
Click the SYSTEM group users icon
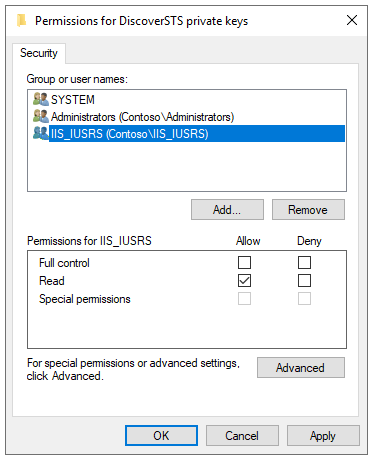coord(41,99)
